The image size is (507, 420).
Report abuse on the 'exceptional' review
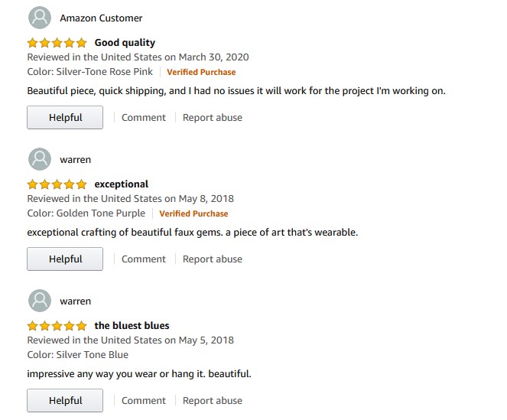212,259
